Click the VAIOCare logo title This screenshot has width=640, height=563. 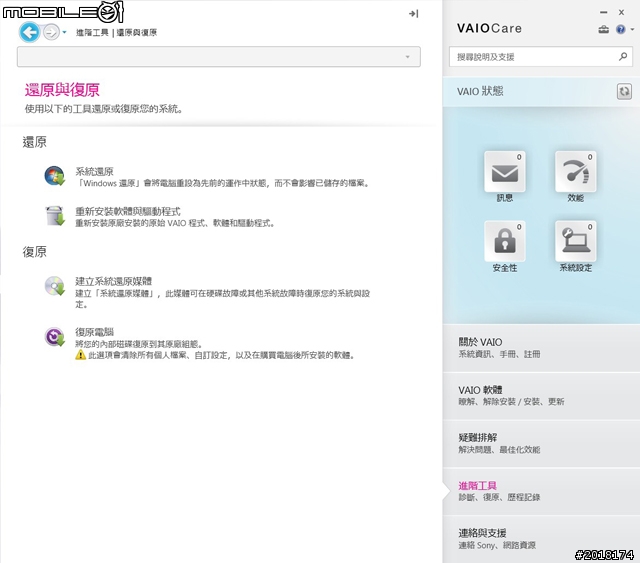[x=489, y=28]
